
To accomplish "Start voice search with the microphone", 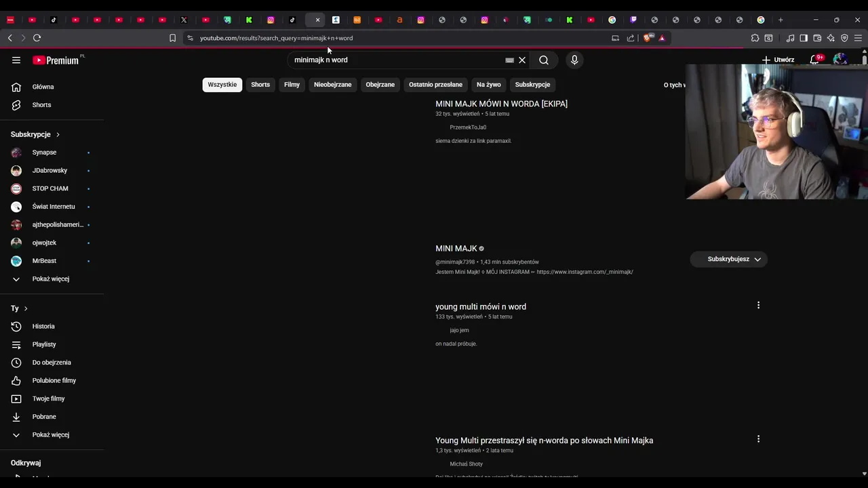I will tap(574, 60).
